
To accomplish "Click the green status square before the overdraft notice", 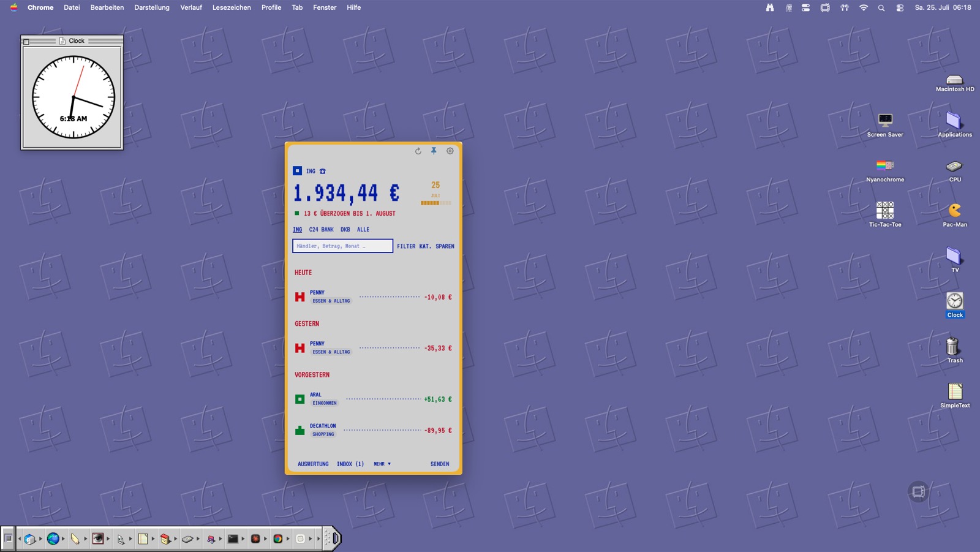I will click(x=297, y=213).
